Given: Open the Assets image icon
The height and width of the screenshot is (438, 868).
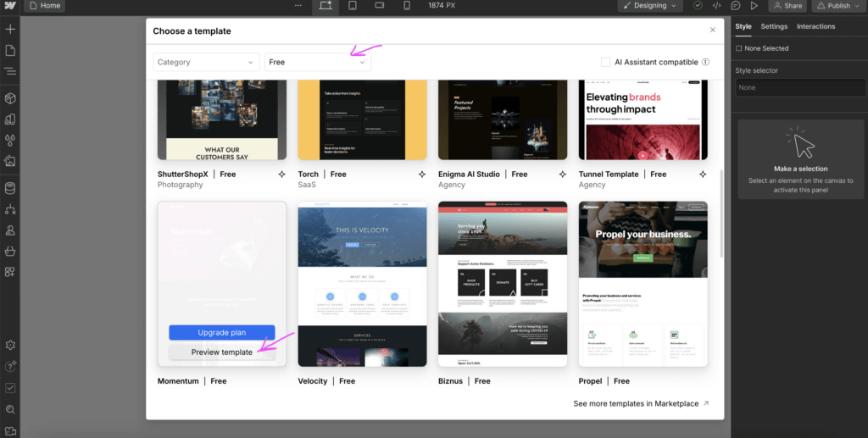Looking at the screenshot, I should (10, 162).
